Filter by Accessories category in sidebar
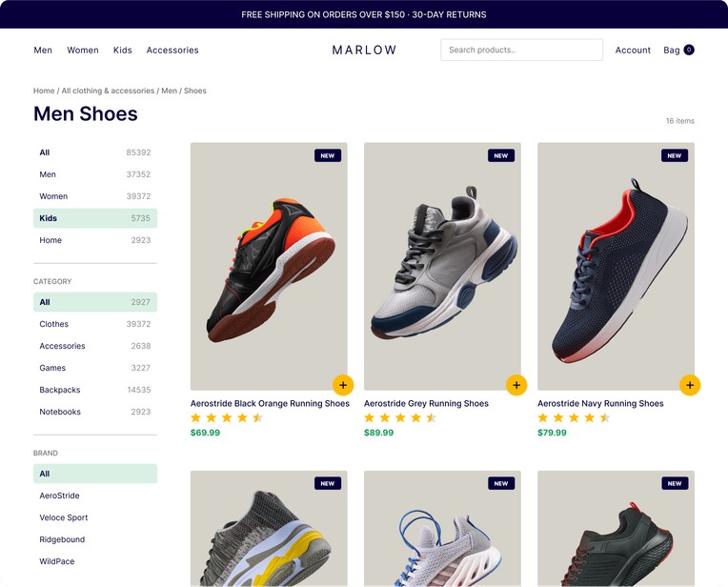The image size is (728, 587). point(95,346)
